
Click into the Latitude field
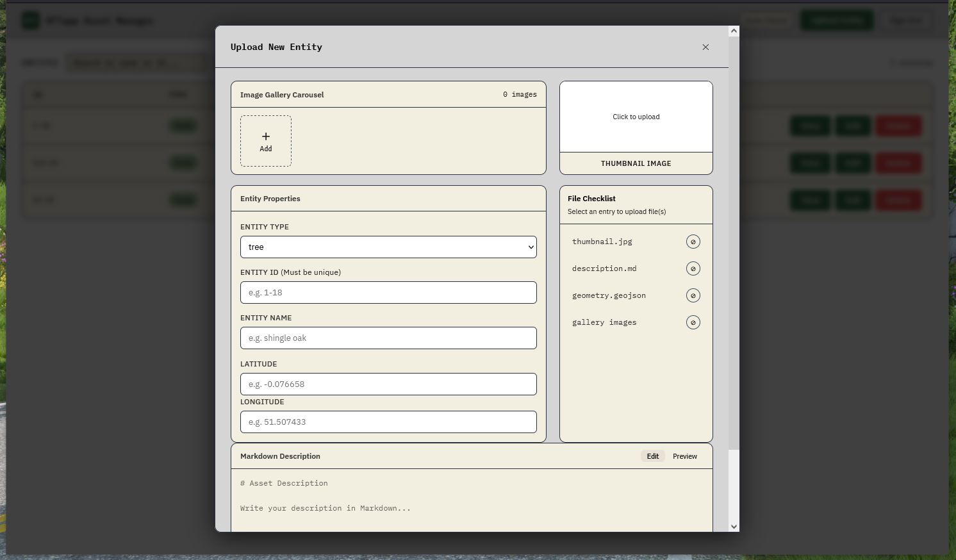[x=388, y=384]
